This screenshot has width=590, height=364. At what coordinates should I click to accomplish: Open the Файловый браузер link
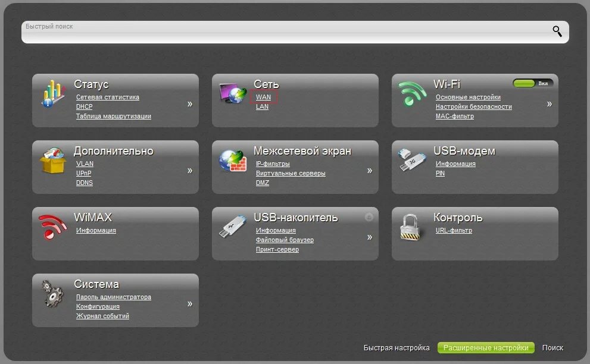click(285, 240)
